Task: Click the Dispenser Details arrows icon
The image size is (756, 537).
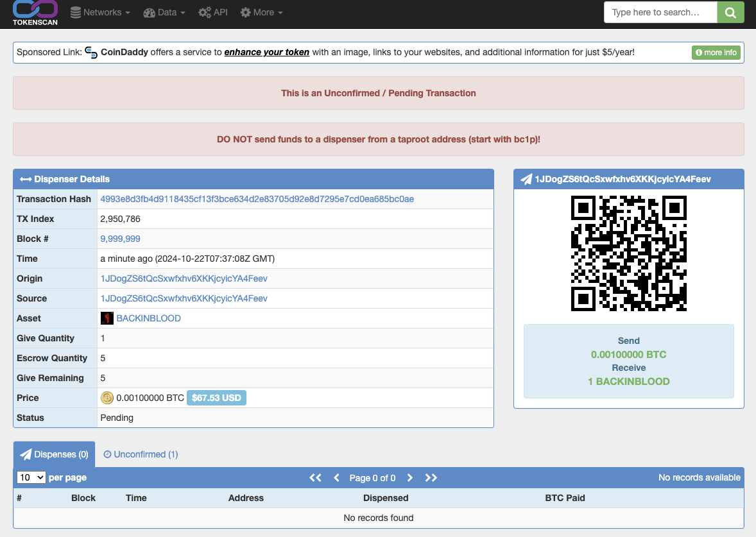Action: coord(26,180)
